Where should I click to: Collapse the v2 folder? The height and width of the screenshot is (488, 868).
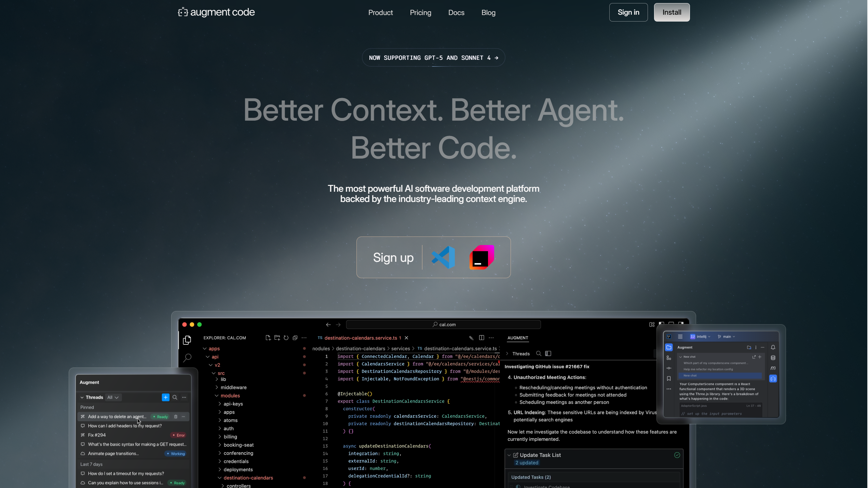pyautogui.click(x=211, y=365)
